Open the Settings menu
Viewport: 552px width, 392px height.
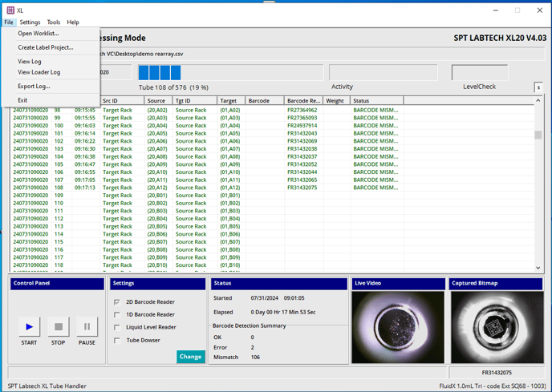click(30, 22)
